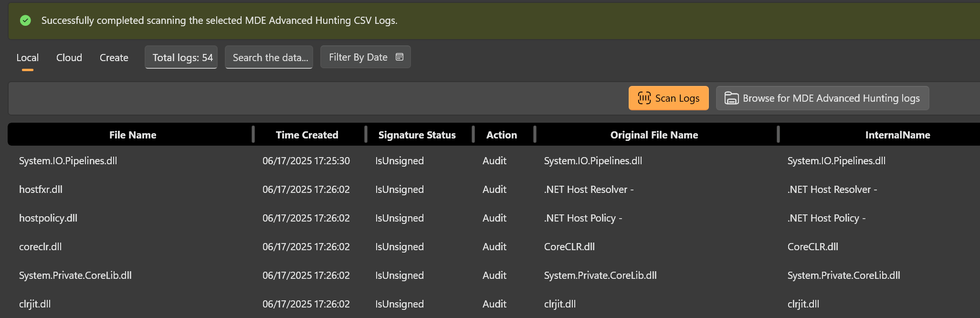Click the Original File Name header
Viewport: 980px width, 318px height.
654,135
